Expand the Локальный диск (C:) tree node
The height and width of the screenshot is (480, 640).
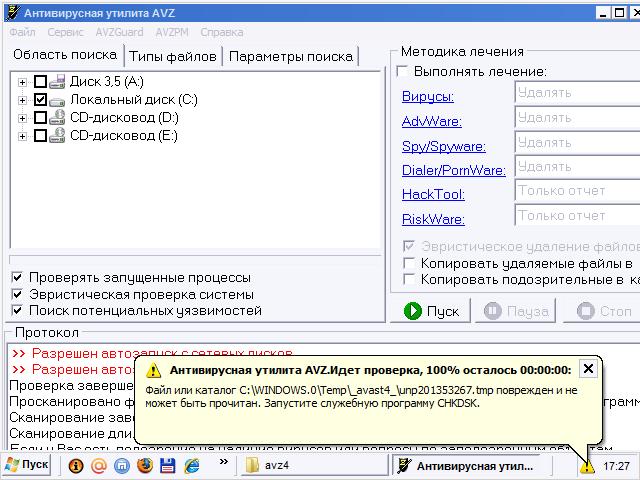coord(22,100)
